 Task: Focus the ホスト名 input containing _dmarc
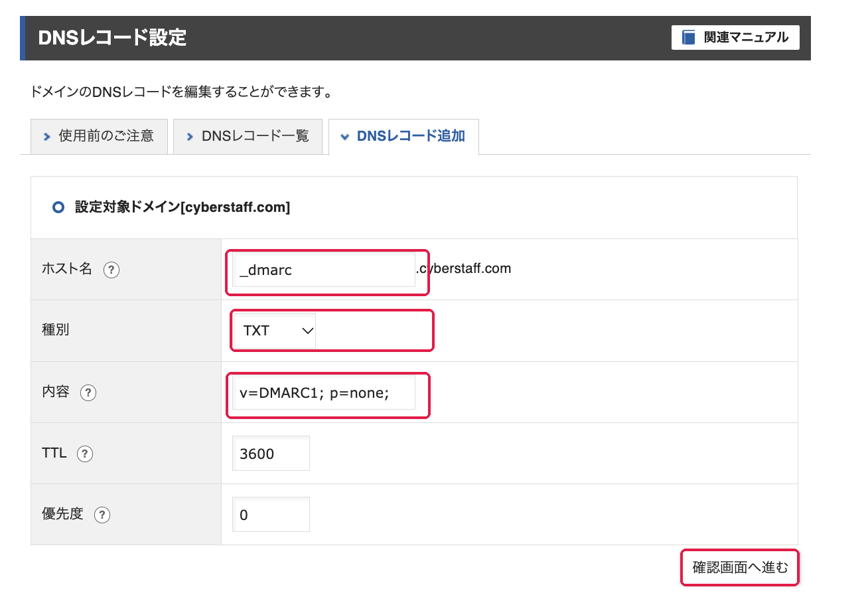tap(324, 270)
